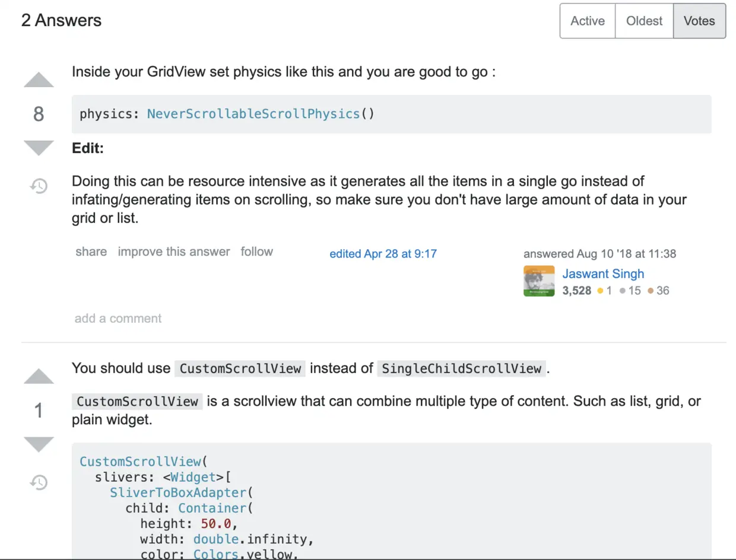Upvote the CustomScrollView answer
This screenshot has height=560, width=736.
[39, 377]
